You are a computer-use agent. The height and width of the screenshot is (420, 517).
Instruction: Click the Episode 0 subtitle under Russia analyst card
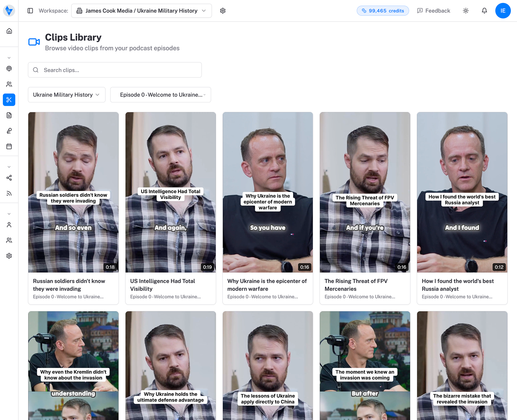[x=457, y=297]
